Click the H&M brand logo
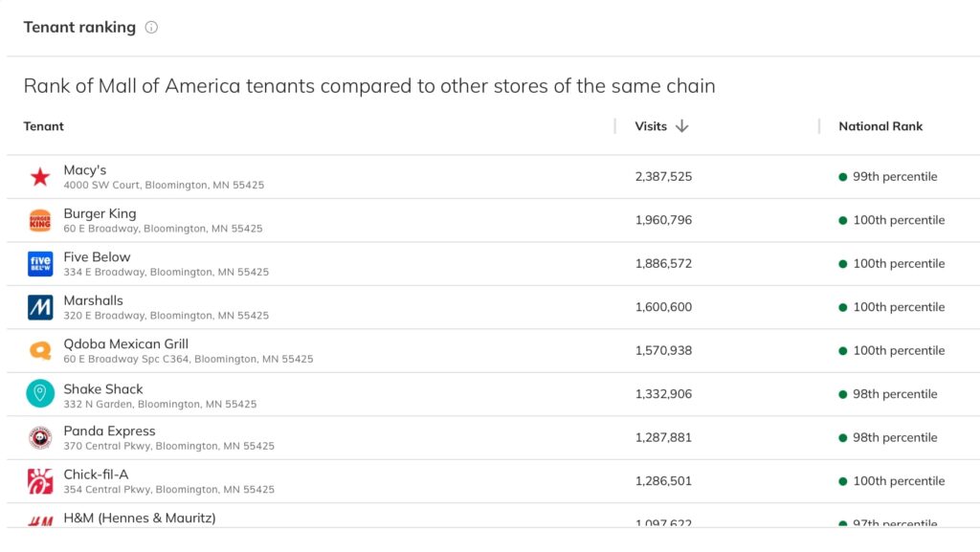 point(39,519)
